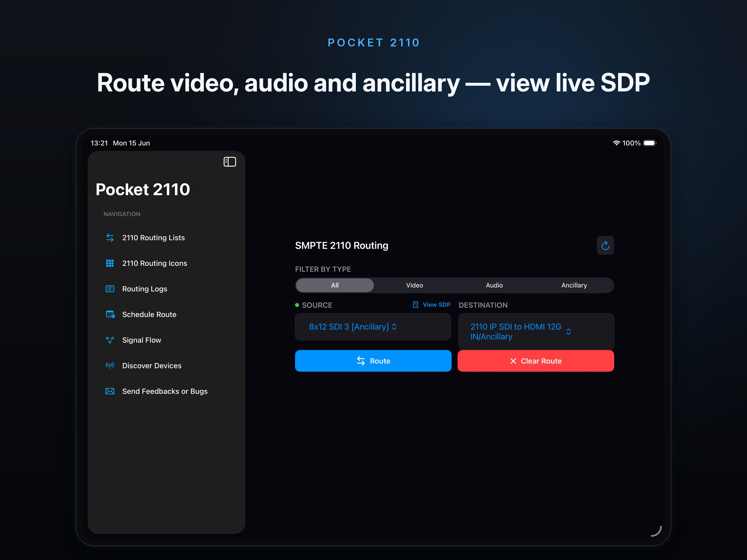
Task: Click the View SDP document icon
Action: click(x=415, y=305)
